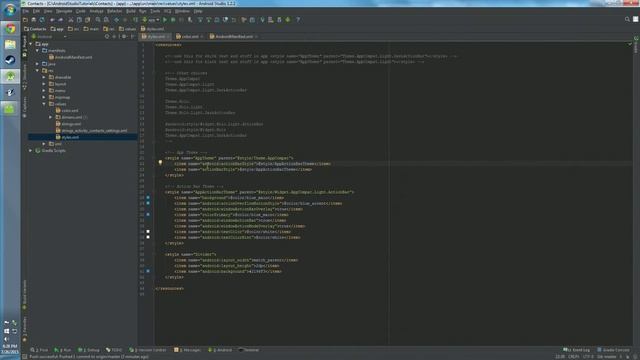Click the Search Everywhere magnifier icon

coord(627,19)
